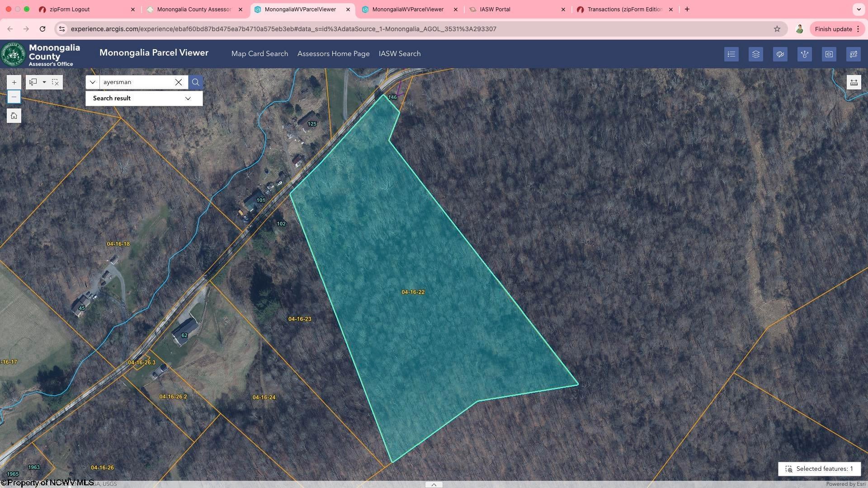Select highlighted parcel 04-16-22
This screenshot has width=868, height=488.
[x=413, y=292]
